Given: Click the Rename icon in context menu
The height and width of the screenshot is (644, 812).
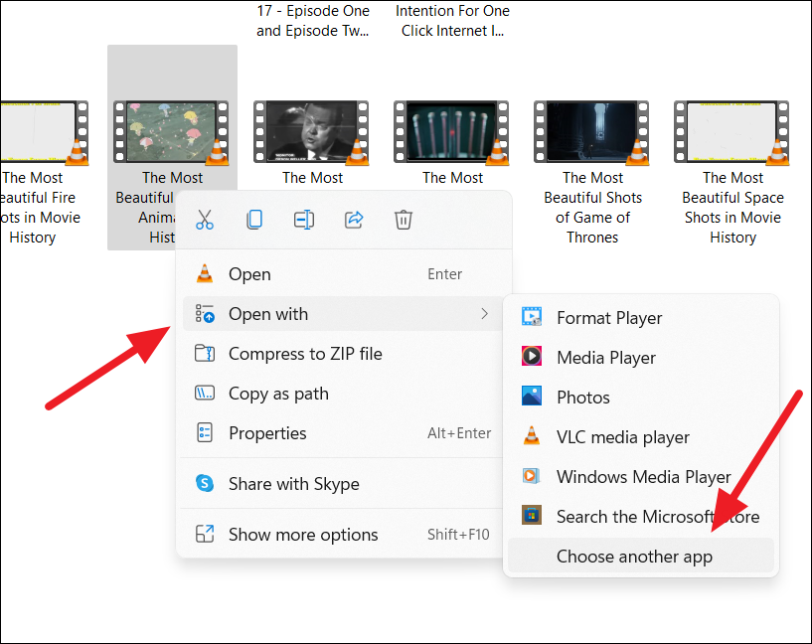Looking at the screenshot, I should (304, 220).
